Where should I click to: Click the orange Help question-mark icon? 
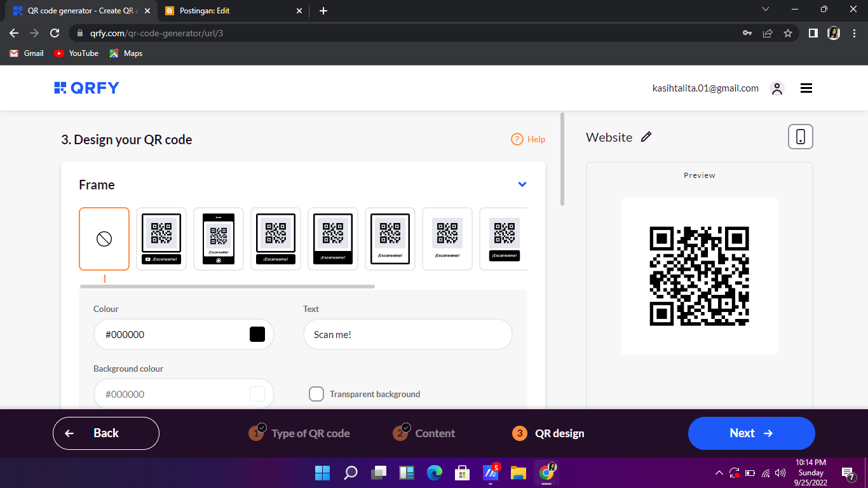pos(517,139)
